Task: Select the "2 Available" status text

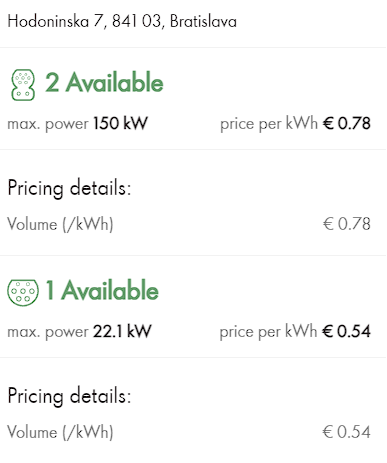Action: click(x=104, y=82)
